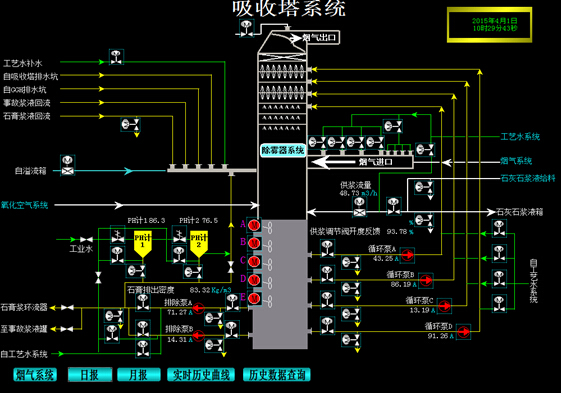
Task: Click the 工艺水系统 link text
Action: pos(520,136)
